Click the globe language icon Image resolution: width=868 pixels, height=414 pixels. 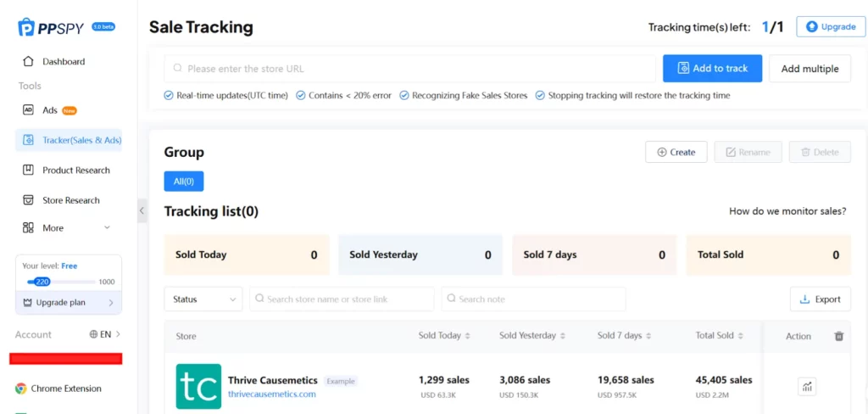pyautogui.click(x=93, y=334)
